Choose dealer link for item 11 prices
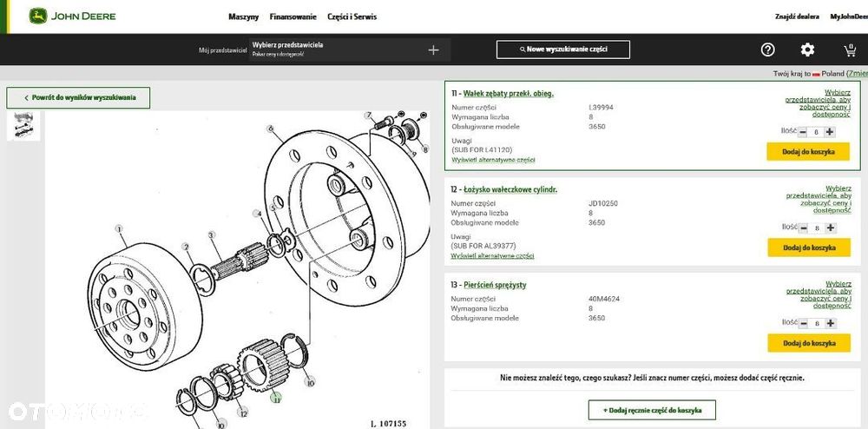The width and height of the screenshot is (868, 429). point(818,103)
